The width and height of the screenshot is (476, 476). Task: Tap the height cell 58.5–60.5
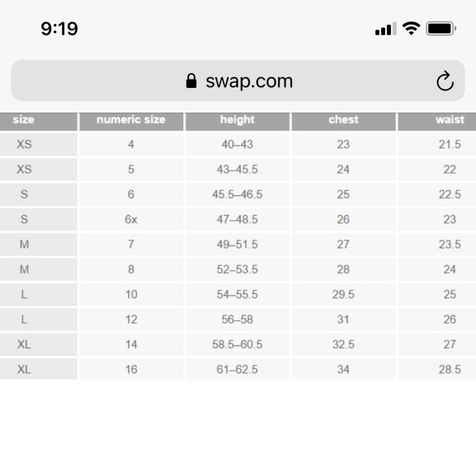pyautogui.click(x=238, y=344)
